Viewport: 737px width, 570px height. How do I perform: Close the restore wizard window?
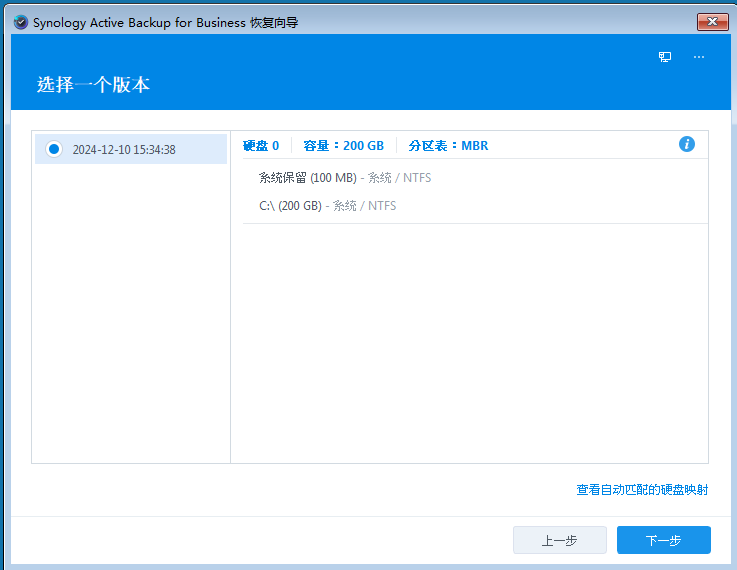tap(712, 21)
